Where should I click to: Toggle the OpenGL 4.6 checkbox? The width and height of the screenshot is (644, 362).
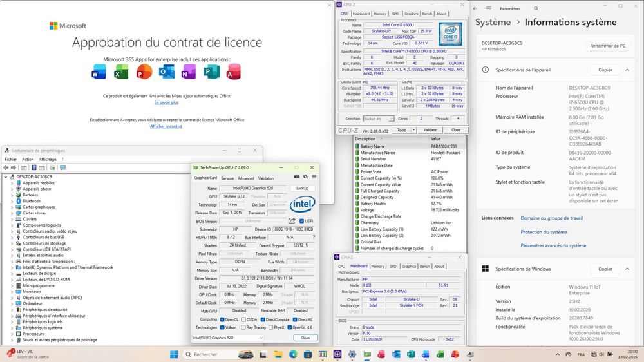point(290,327)
